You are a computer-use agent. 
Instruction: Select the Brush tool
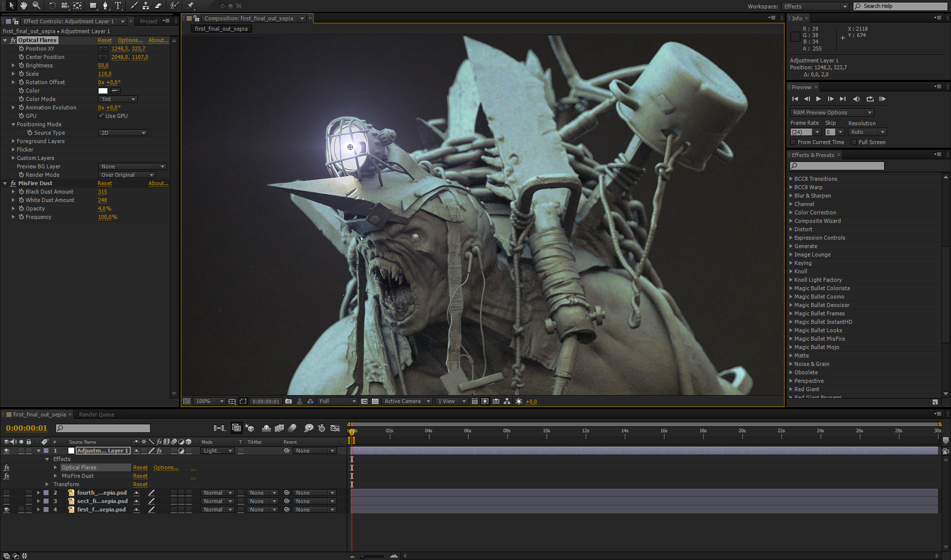pos(134,5)
